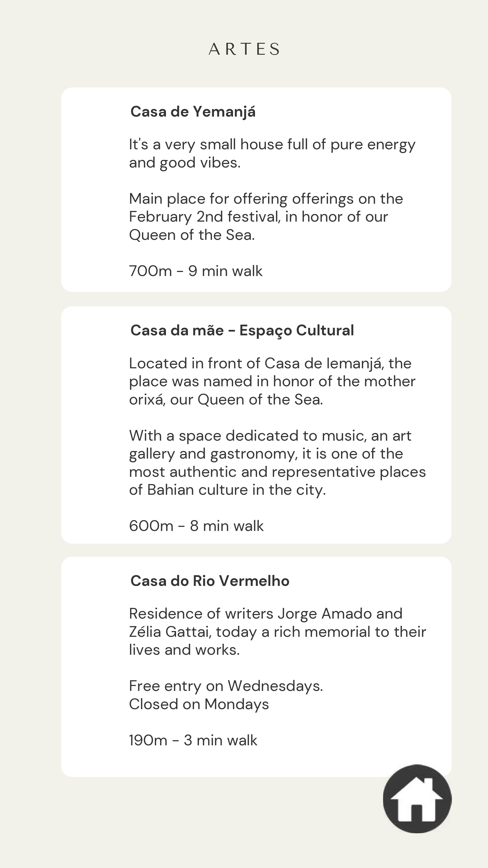Click 'Located in front of Casa de Iemanjá' text

coord(270,363)
